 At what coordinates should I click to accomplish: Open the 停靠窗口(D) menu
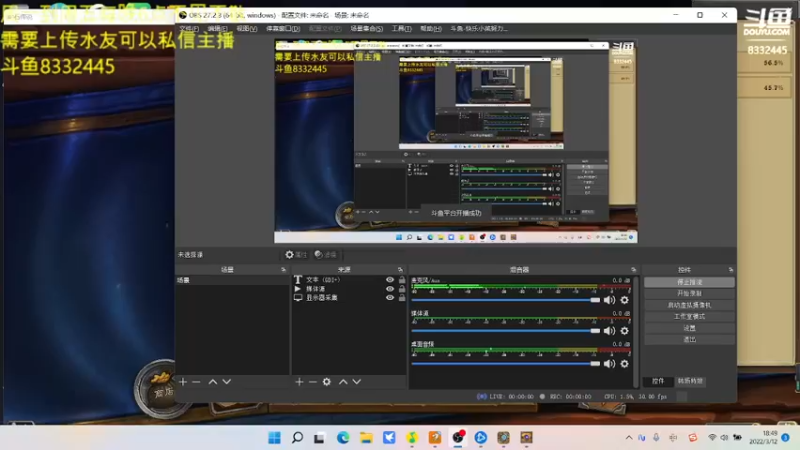click(283, 29)
